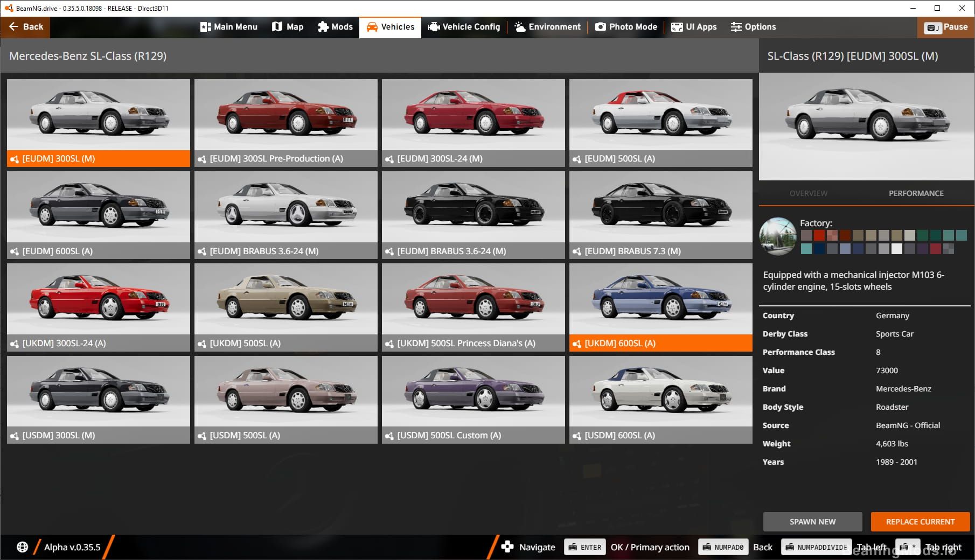This screenshot has width=975, height=560.
Task: Choose the [EUDM] 300SL-24 (M) car
Action: click(473, 123)
